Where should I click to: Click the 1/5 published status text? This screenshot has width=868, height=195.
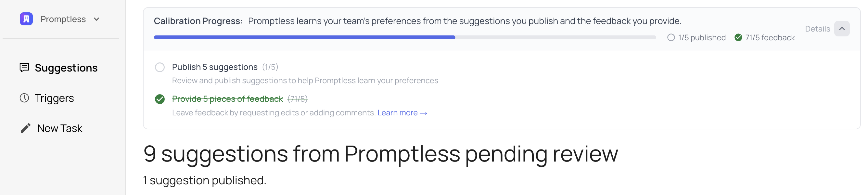point(702,38)
